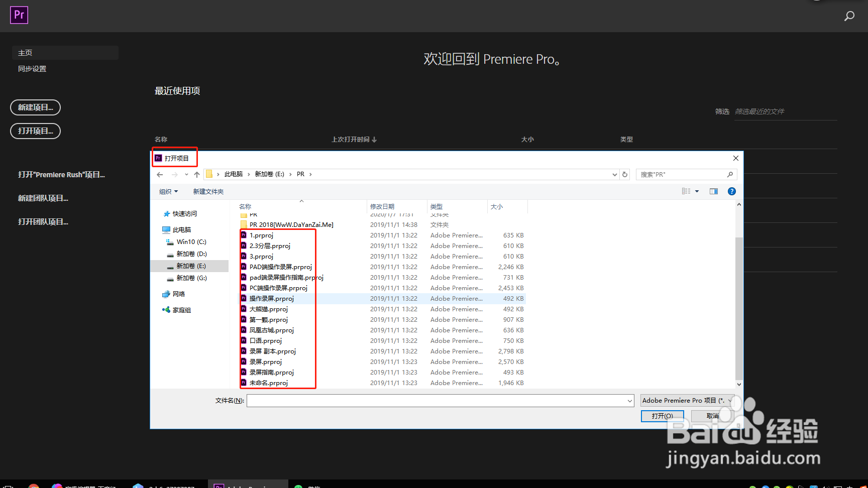The image size is (868, 488).
Task: Select 快速访问 in navigation tree
Action: [x=184, y=214]
